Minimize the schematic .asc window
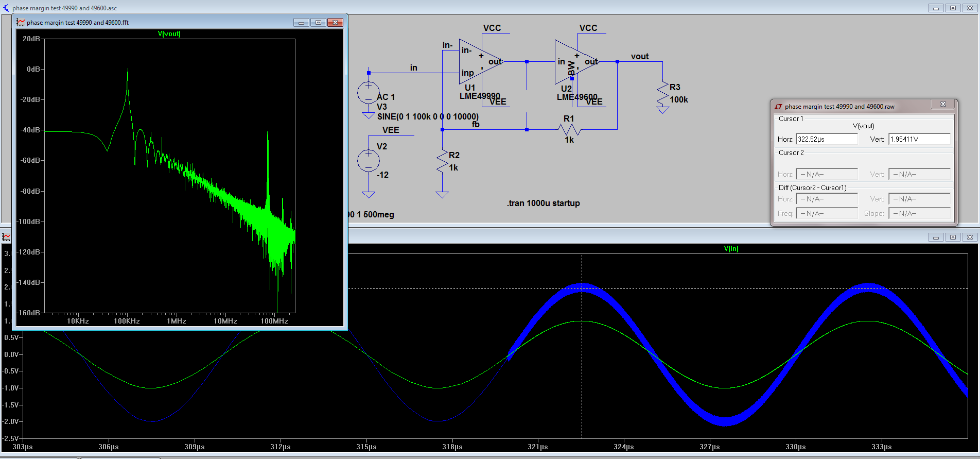 tap(936, 8)
